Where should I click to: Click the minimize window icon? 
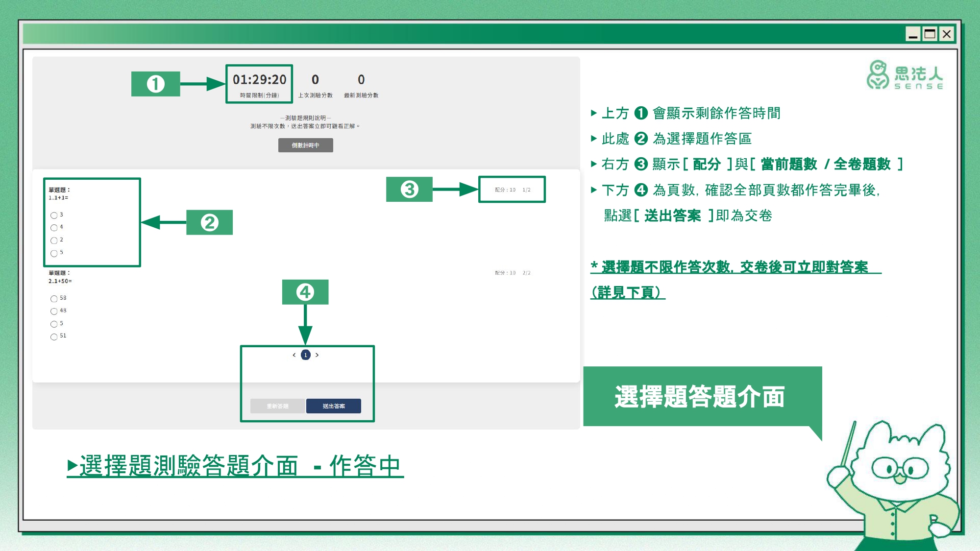[x=913, y=34]
